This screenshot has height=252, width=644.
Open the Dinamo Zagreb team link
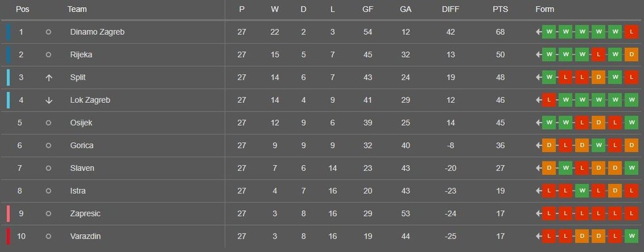[97, 32]
